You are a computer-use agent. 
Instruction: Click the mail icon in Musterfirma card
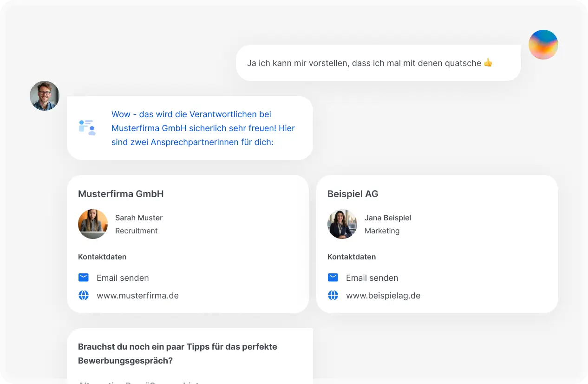click(x=84, y=278)
